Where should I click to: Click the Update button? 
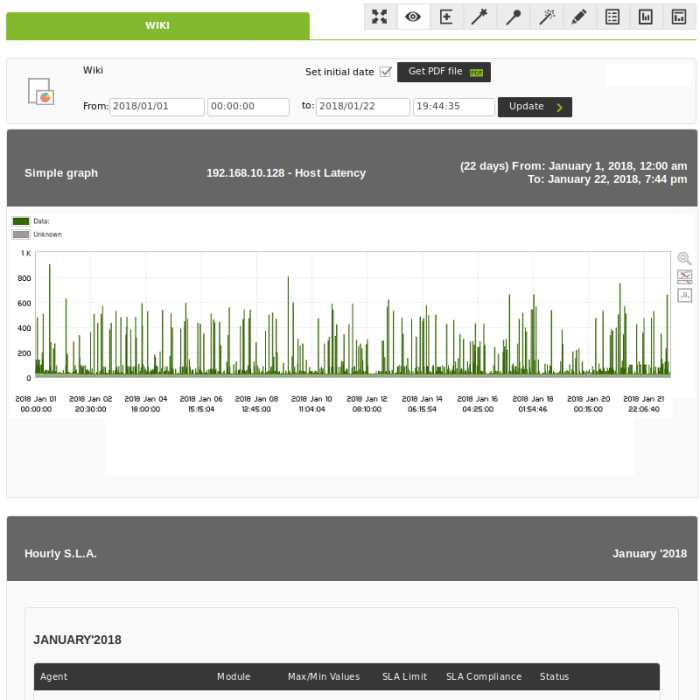[535, 107]
